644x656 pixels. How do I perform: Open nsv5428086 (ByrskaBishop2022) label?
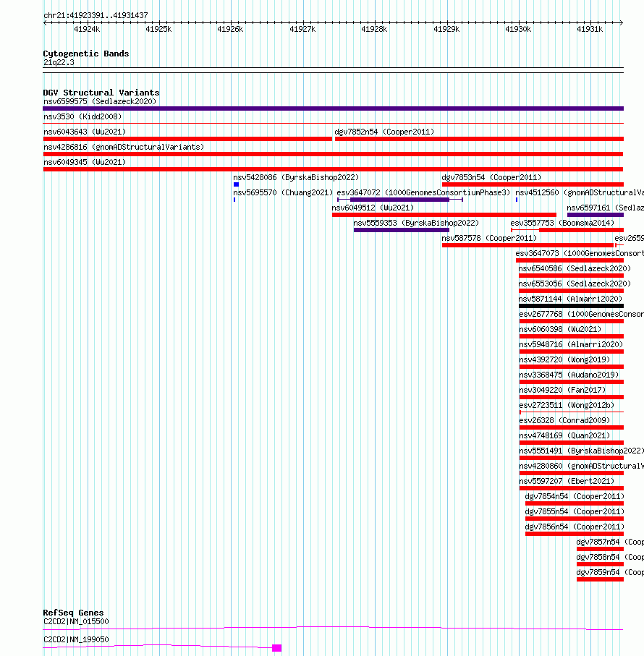point(296,177)
